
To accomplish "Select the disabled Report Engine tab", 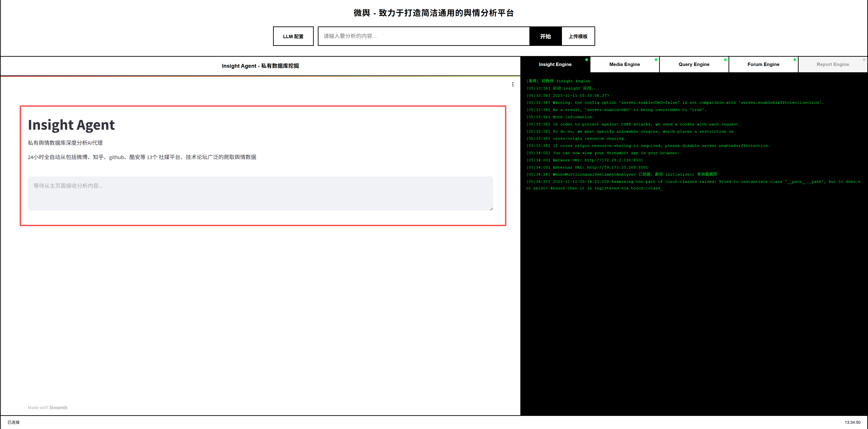I will [833, 64].
